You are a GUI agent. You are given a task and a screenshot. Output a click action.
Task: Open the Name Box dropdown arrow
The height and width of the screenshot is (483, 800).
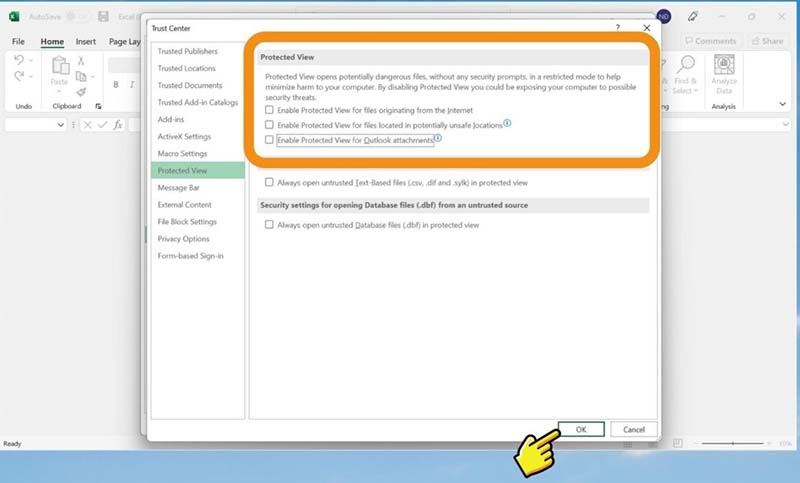(61, 124)
